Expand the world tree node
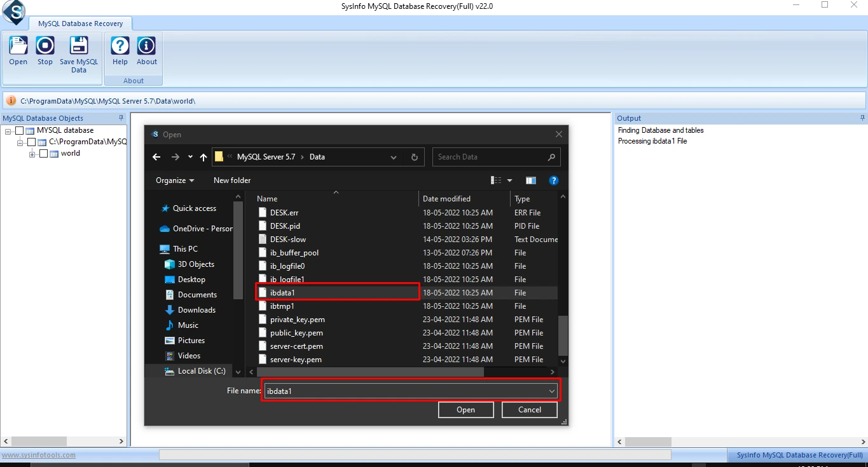 point(32,153)
